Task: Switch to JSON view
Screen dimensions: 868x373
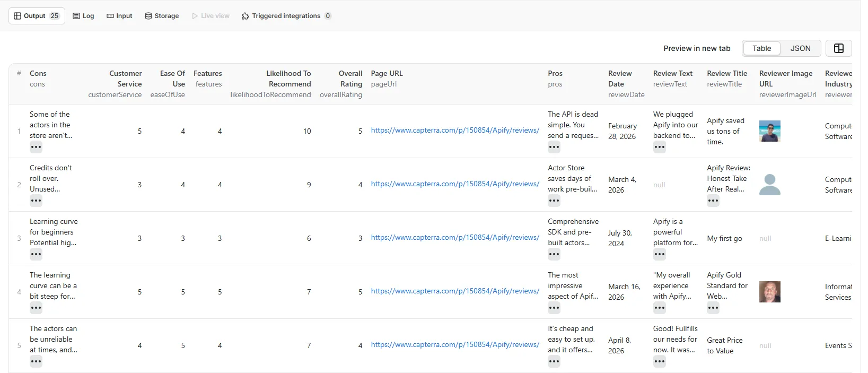Action: click(800, 48)
